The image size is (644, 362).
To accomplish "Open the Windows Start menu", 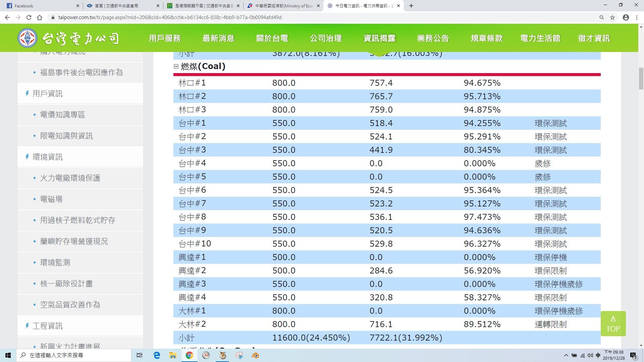I will [8, 355].
